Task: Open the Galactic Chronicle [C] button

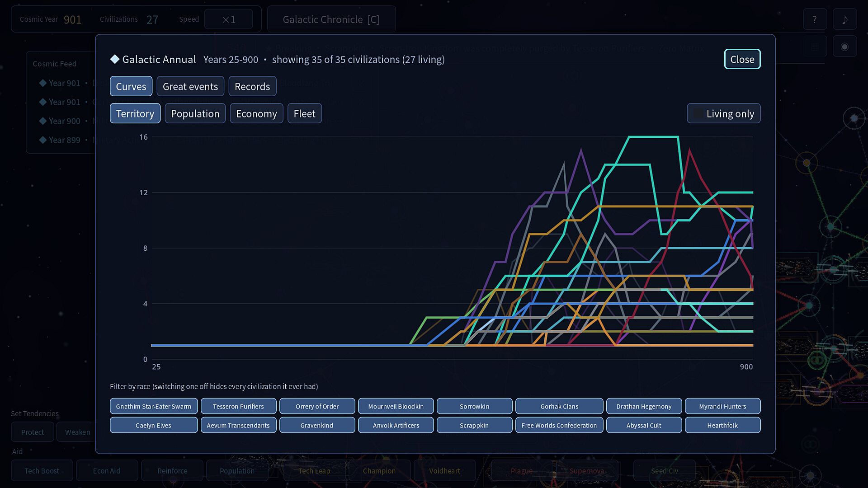Action: [x=331, y=19]
